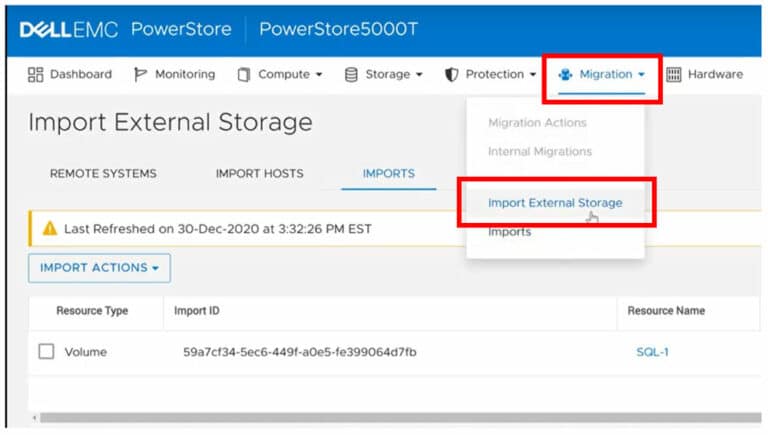Click the horizontal table scrollbar

point(400,417)
